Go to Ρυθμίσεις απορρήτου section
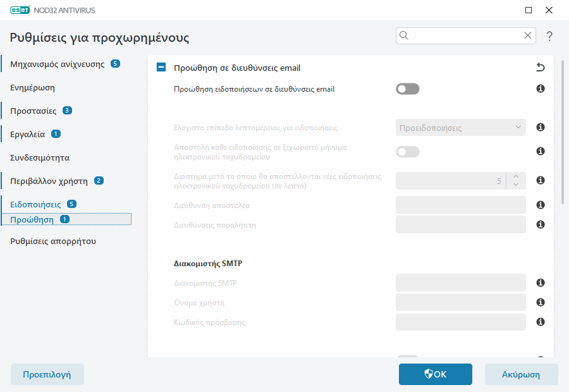Screen dimensions: 569x392 click(53, 241)
